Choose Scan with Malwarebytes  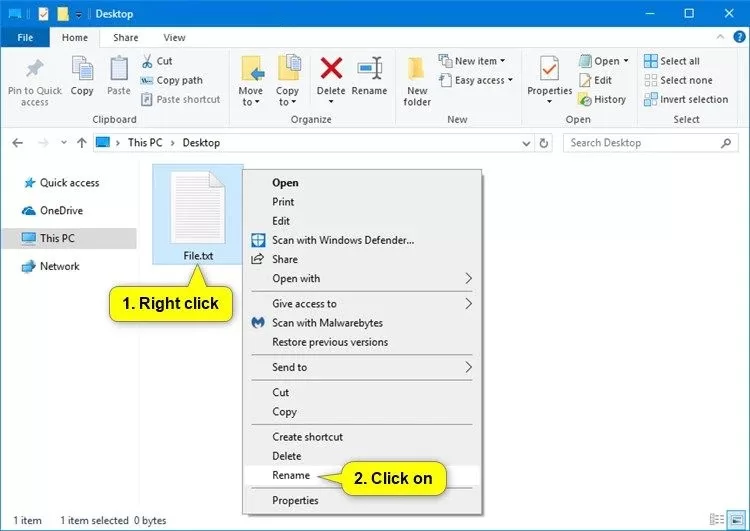click(362, 323)
